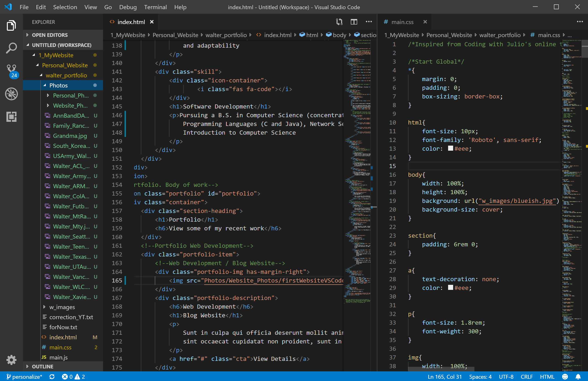
Task: Open the notifications bell in status bar
Action: (x=578, y=377)
